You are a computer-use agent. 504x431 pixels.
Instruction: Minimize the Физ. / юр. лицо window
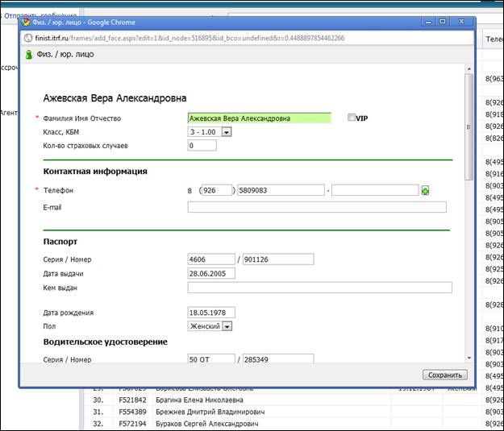click(x=428, y=22)
